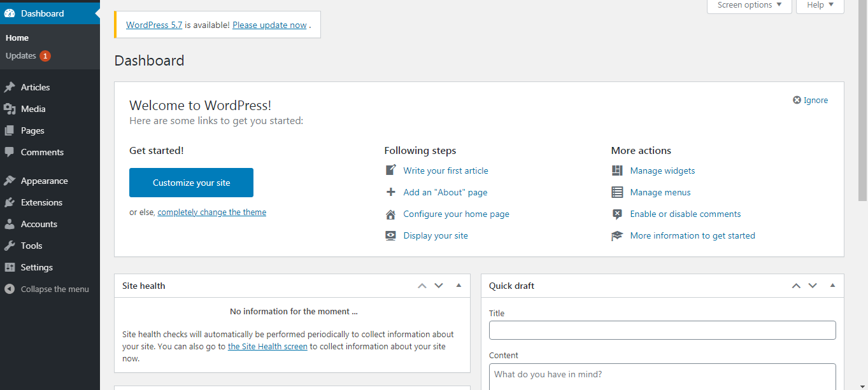The image size is (868, 390).
Task: Open the Enable or disable comments link
Action: click(685, 214)
